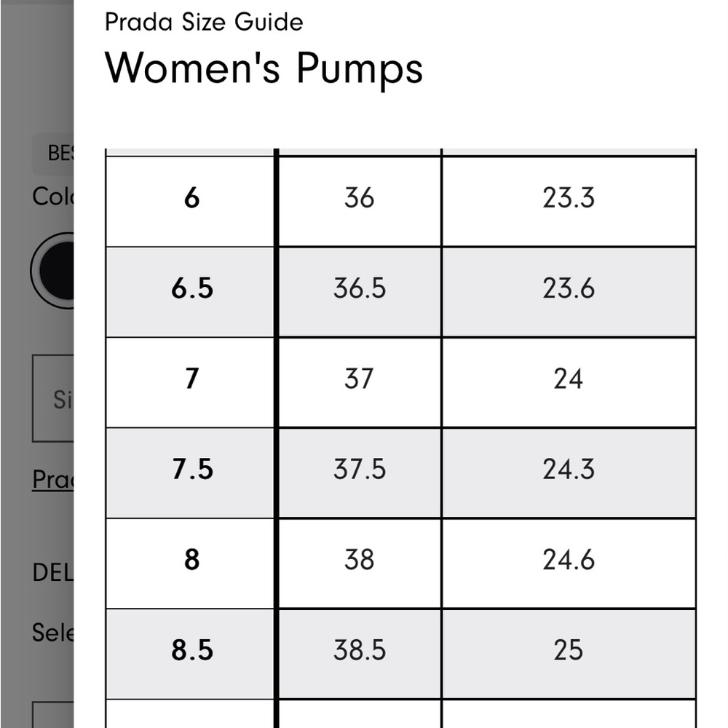
Task: Select US size 6.5 cell
Action: pyautogui.click(x=190, y=292)
